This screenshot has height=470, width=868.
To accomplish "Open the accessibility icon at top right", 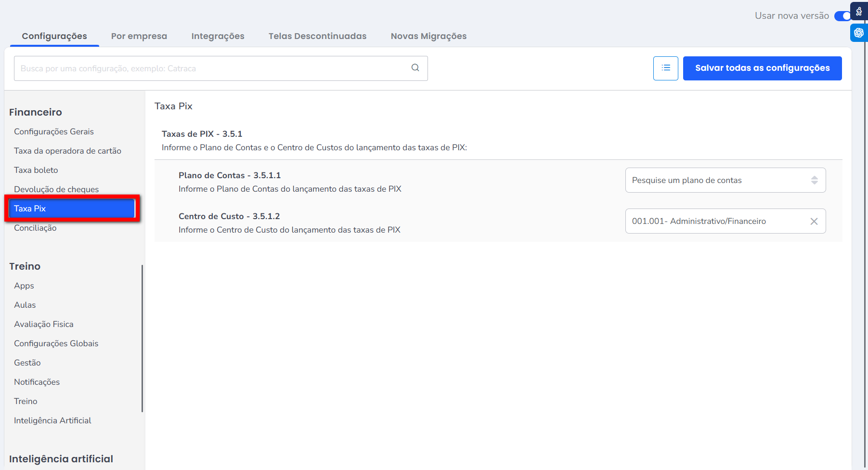I will tap(859, 11).
